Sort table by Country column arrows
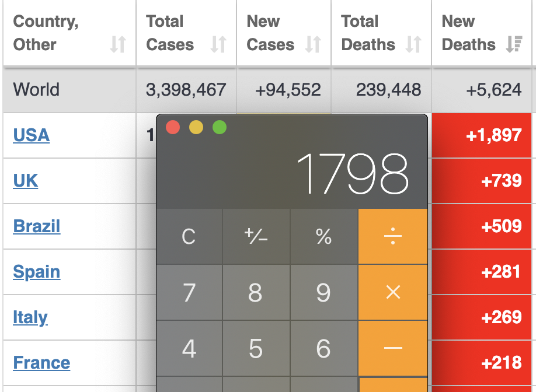Screen dimensions: 536x392 point(118,44)
